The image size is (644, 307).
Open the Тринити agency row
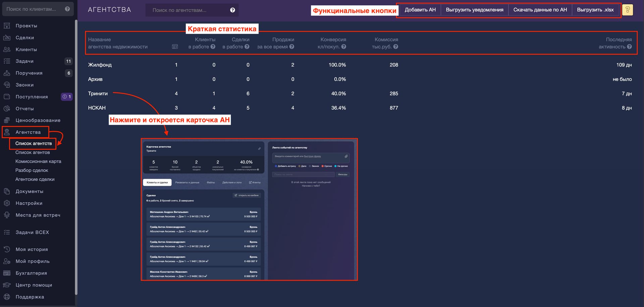[x=98, y=94]
